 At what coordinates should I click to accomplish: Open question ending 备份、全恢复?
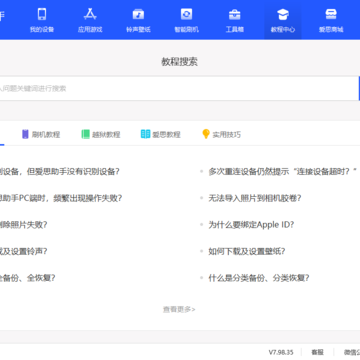click(27, 278)
